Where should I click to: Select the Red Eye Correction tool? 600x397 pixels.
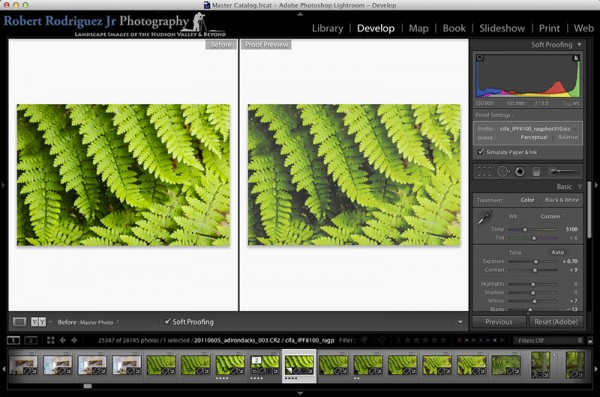(x=520, y=172)
